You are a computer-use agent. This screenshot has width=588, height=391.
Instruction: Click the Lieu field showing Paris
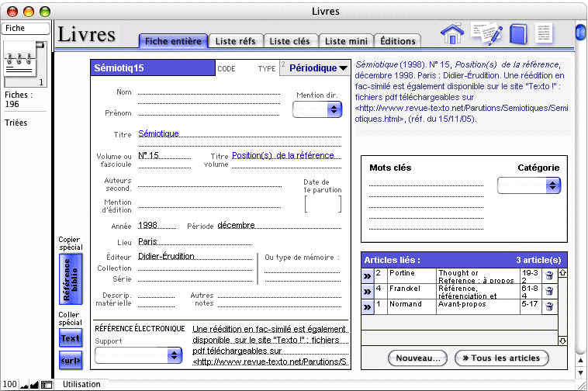pyautogui.click(x=194, y=241)
